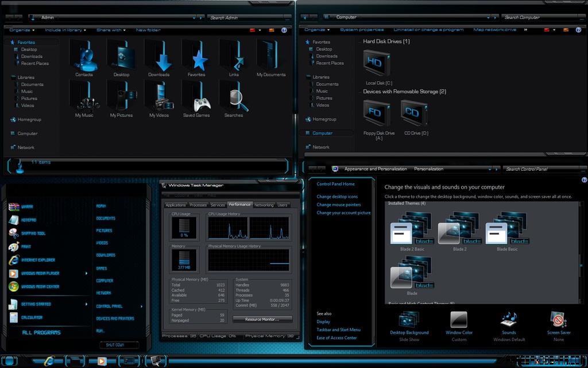Launch Paint from the Start menu
Image resolution: width=588 pixels, height=368 pixels.
tap(14, 247)
